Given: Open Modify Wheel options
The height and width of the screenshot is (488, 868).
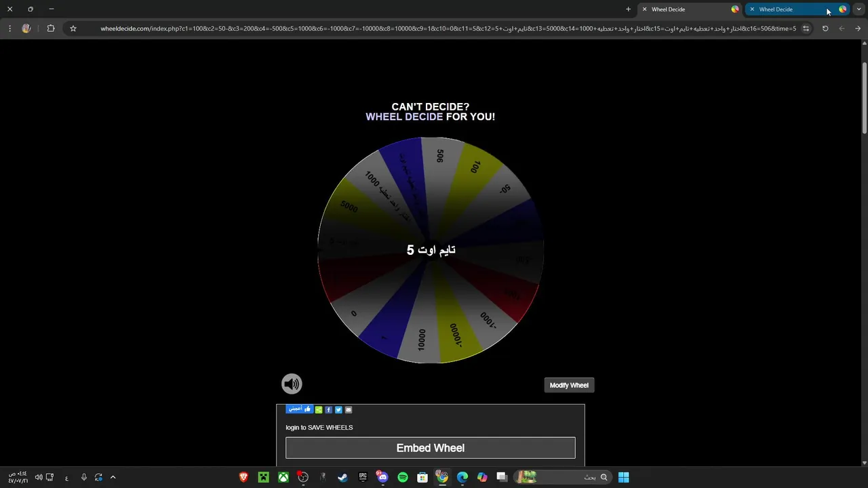Looking at the screenshot, I should [x=569, y=385].
